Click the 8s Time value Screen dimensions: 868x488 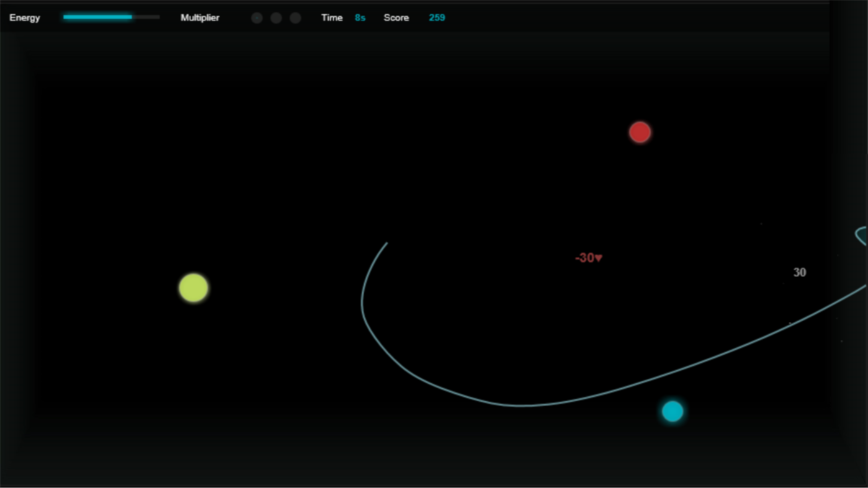[x=360, y=17]
